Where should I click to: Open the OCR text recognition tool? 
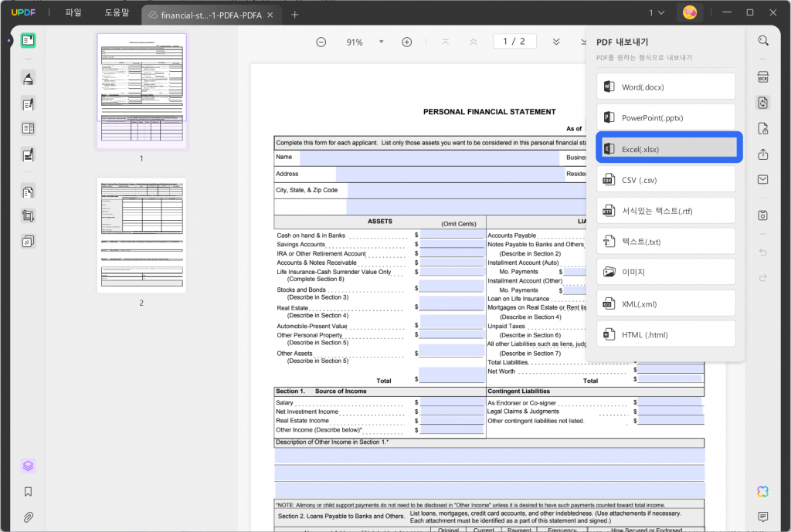click(x=763, y=77)
